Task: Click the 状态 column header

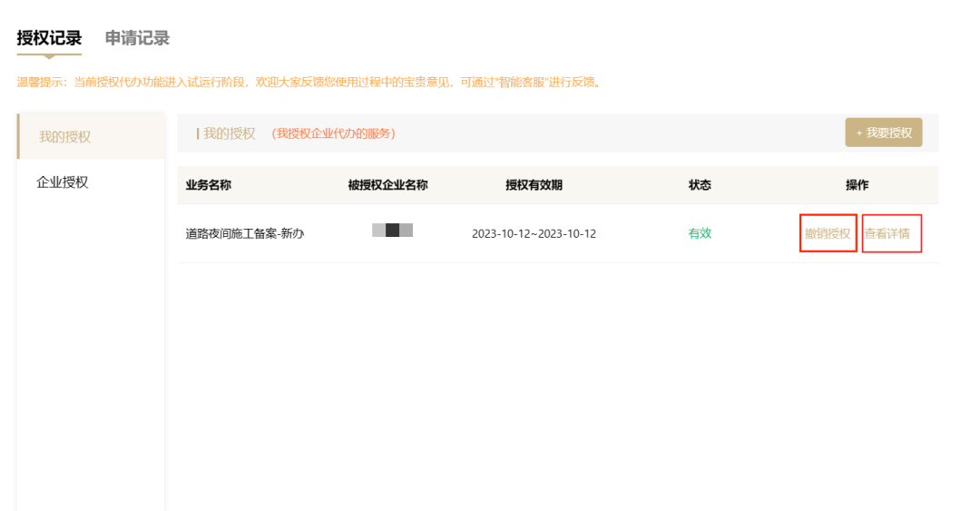Action: 700,185
